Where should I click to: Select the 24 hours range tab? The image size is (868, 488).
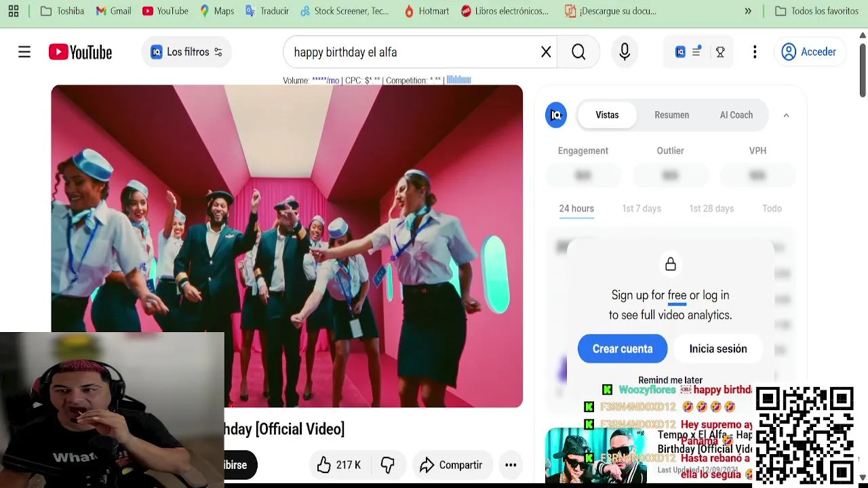coord(576,209)
